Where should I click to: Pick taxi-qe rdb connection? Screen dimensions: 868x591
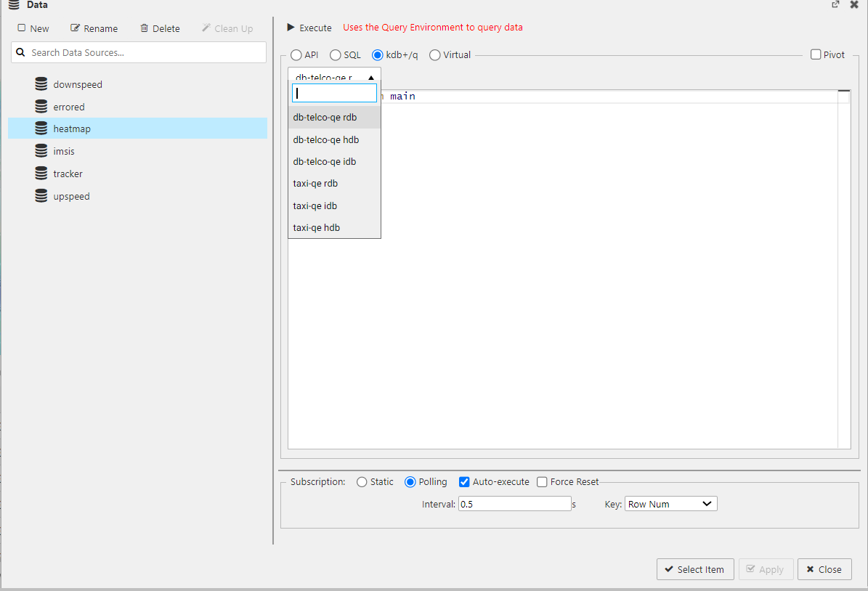(315, 183)
